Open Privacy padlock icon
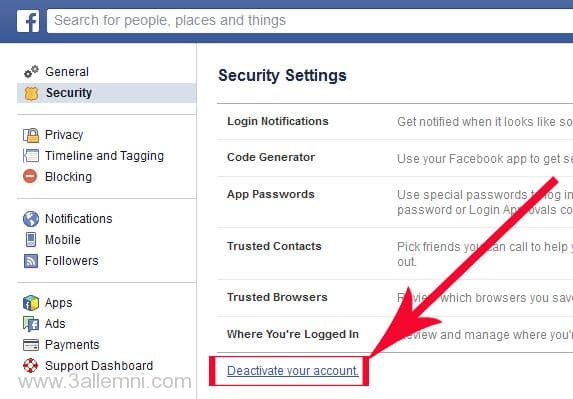The image size is (573, 399). pyautogui.click(x=31, y=135)
